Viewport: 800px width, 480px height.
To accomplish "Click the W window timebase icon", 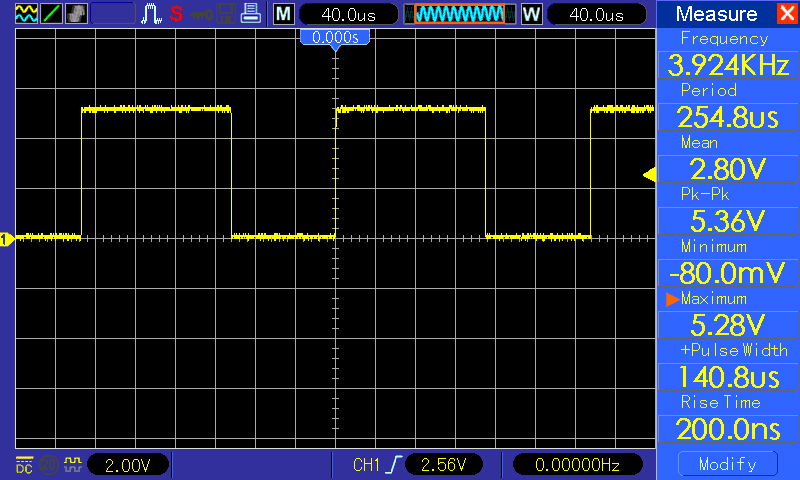I will click(532, 14).
